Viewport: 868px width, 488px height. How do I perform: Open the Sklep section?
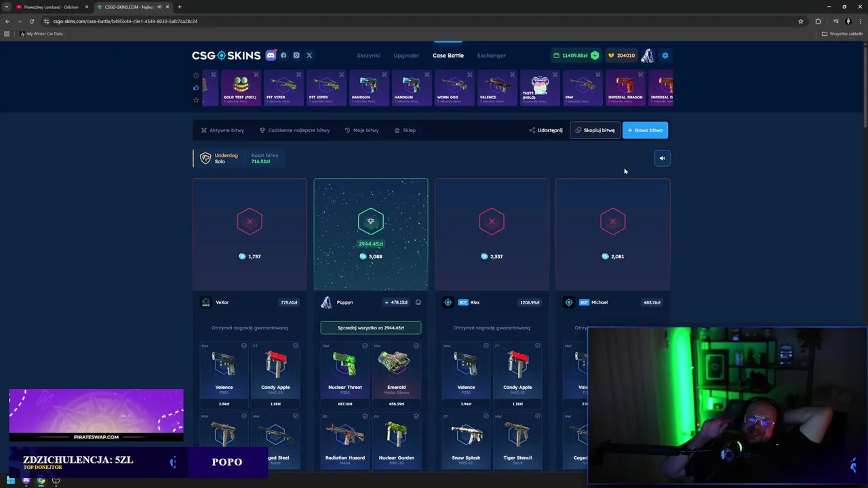click(405, 130)
